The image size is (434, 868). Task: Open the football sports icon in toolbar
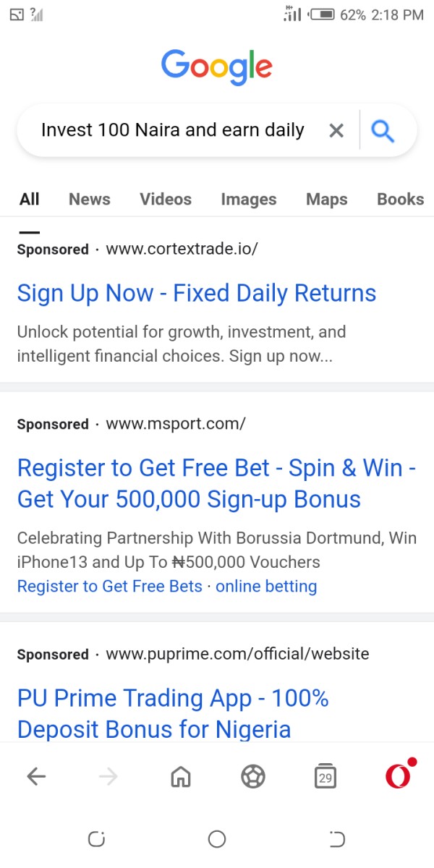[x=253, y=777]
